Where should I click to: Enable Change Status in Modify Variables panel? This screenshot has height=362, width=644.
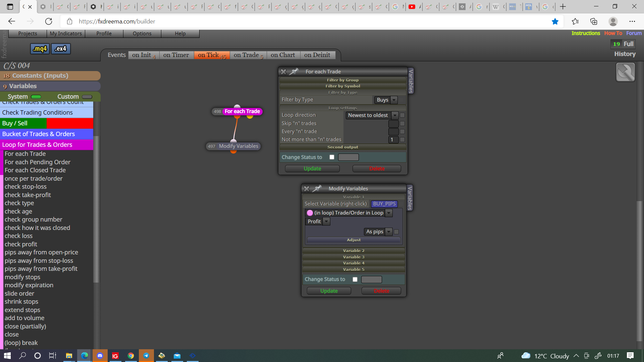pos(355,280)
